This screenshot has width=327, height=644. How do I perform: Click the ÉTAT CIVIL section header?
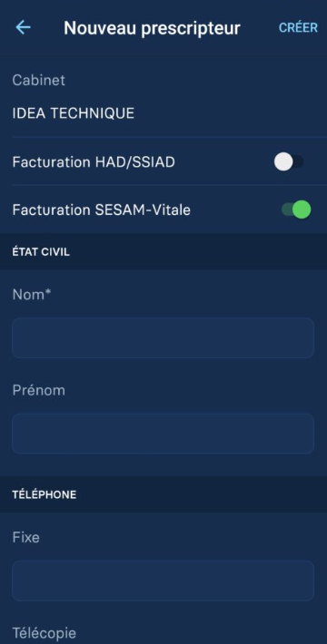(41, 252)
